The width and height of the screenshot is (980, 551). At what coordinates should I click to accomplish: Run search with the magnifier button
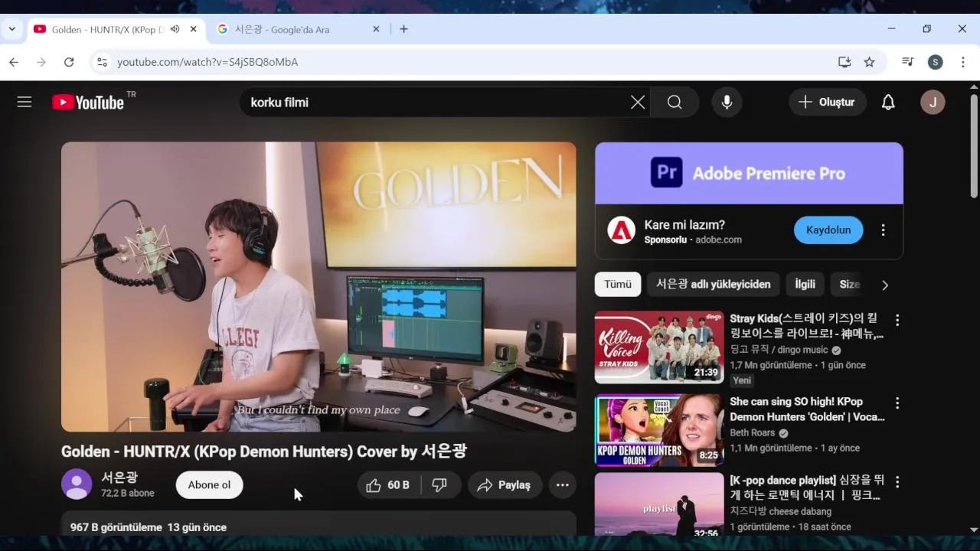pyautogui.click(x=675, y=102)
